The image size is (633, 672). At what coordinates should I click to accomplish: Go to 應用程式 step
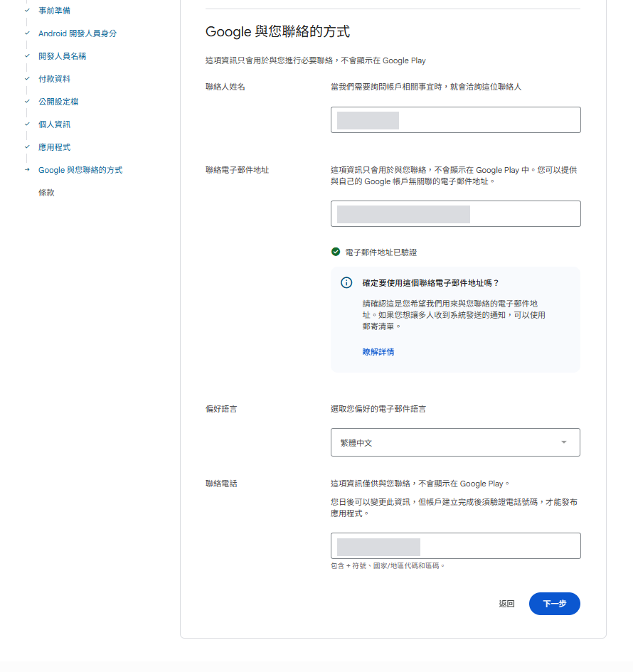point(54,147)
